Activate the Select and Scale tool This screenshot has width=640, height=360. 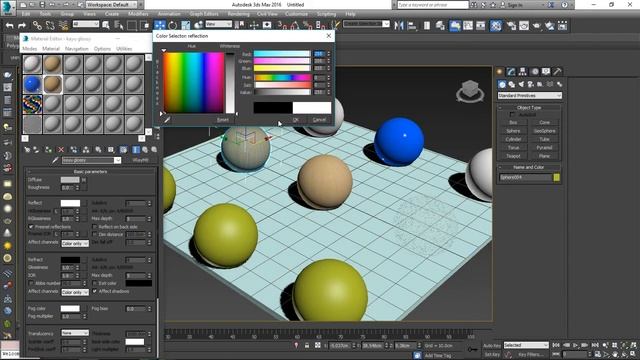point(186,25)
